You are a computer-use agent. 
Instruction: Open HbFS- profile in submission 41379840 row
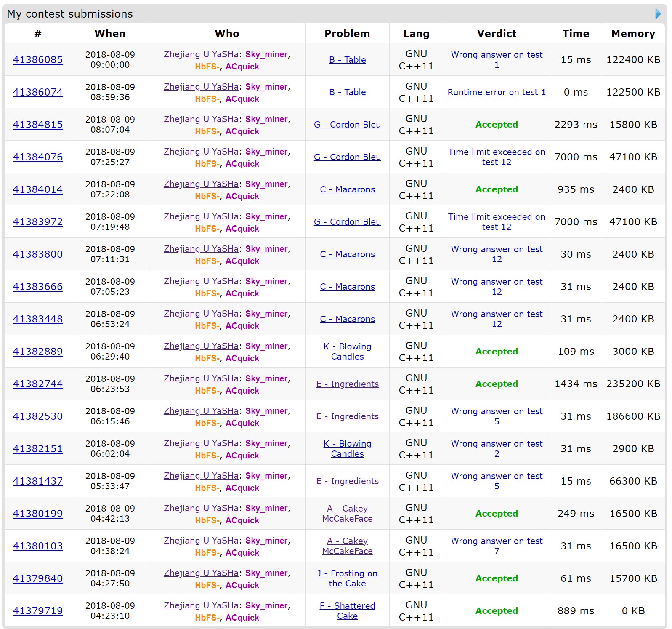(206, 585)
